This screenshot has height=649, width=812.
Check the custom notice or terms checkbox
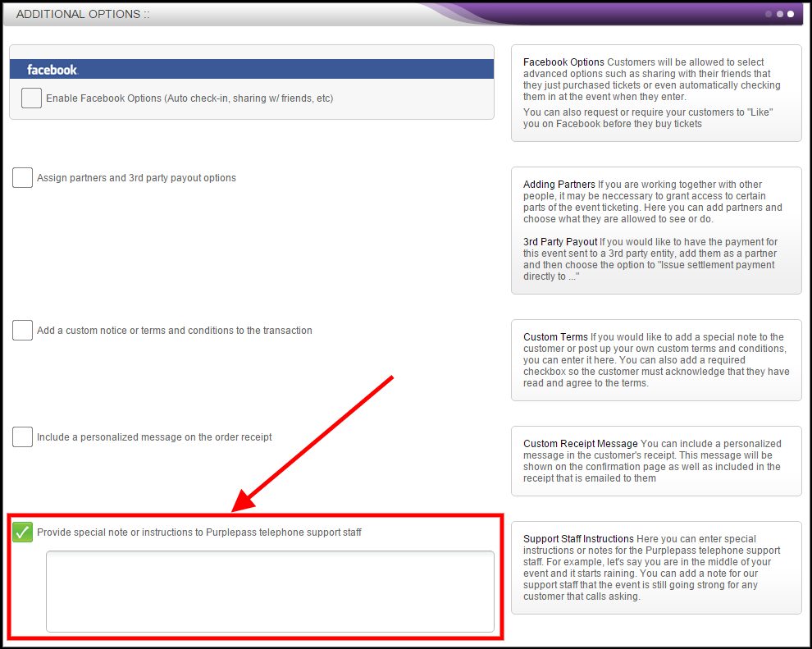click(22, 330)
